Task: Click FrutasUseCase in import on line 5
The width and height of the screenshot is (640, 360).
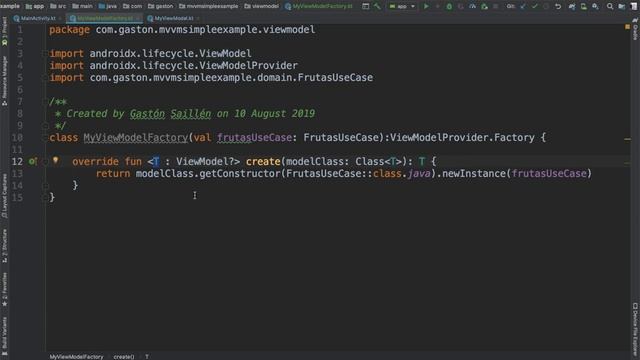Action: point(335,78)
